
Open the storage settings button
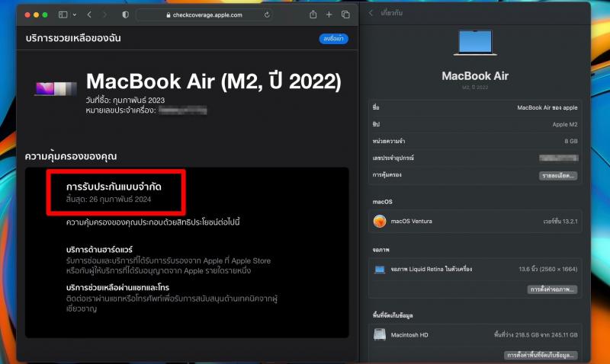541,355
